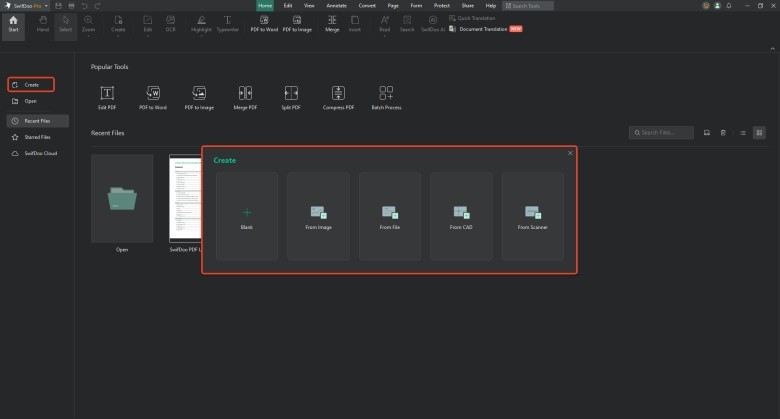Launch SwifDoo AI
This screenshot has width=780, height=419.
coord(433,24)
